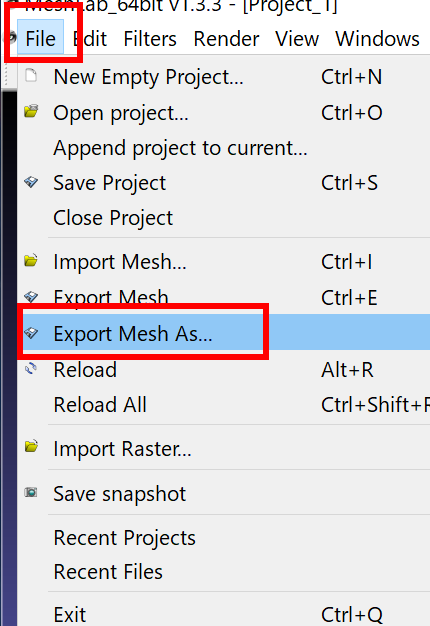Click the Export Mesh As icon

[x=31, y=333]
